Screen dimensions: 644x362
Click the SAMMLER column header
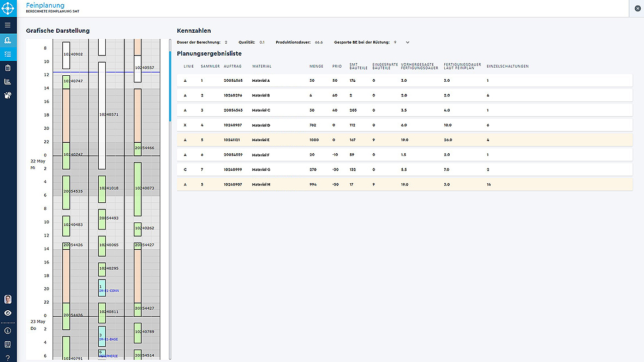pos(210,66)
